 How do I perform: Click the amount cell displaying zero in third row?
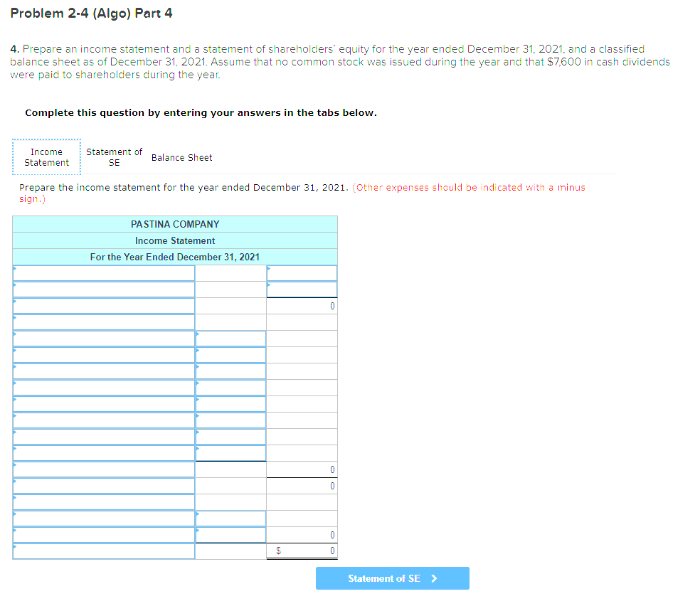point(302,305)
